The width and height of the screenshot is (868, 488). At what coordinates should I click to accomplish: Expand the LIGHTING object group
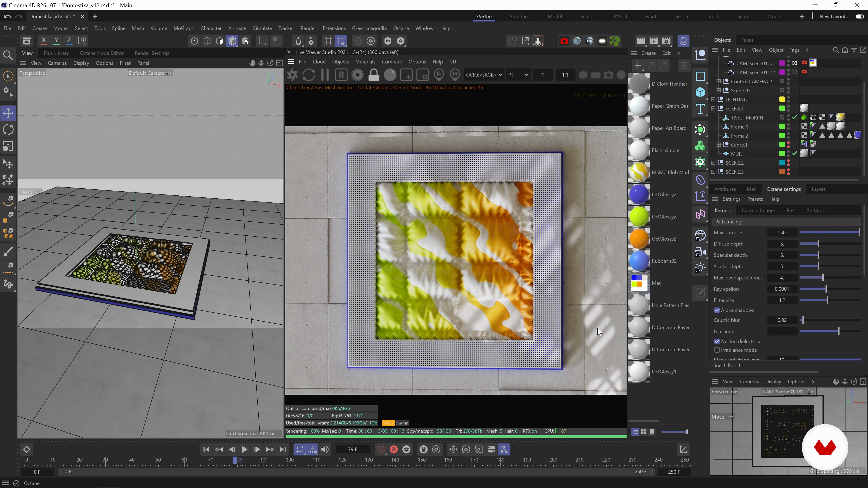713,100
